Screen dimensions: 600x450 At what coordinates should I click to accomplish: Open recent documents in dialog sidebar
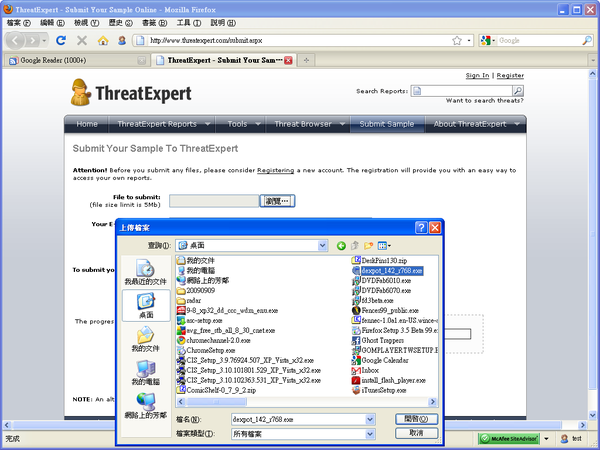pyautogui.click(x=145, y=272)
